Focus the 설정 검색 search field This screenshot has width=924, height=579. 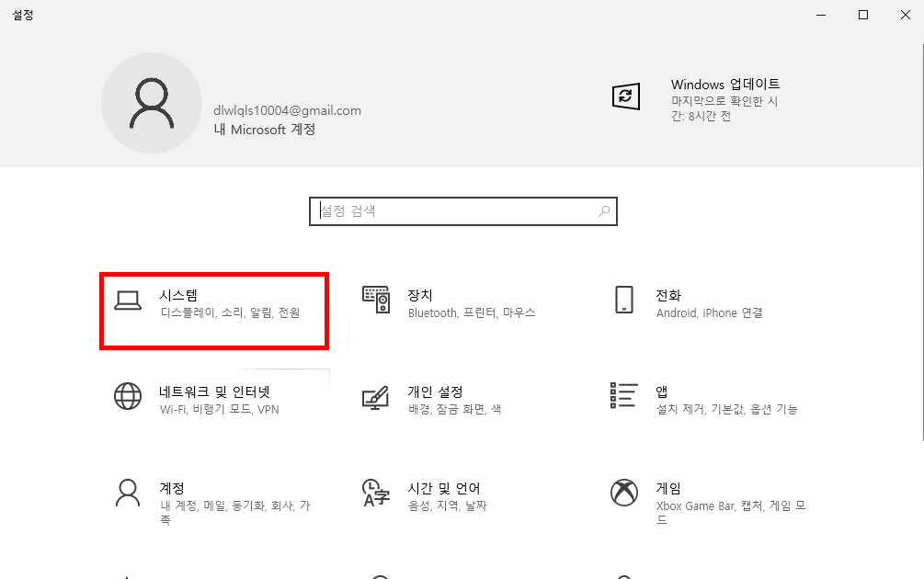(x=463, y=211)
